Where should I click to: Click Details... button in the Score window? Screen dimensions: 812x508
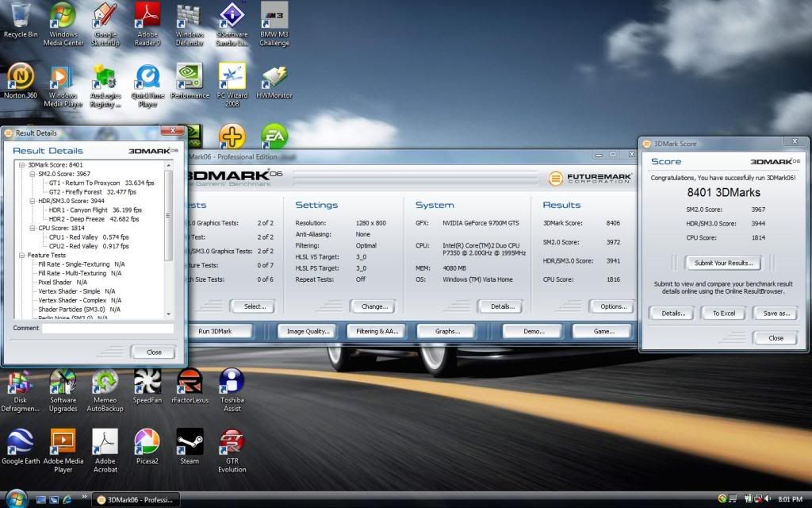click(x=673, y=314)
